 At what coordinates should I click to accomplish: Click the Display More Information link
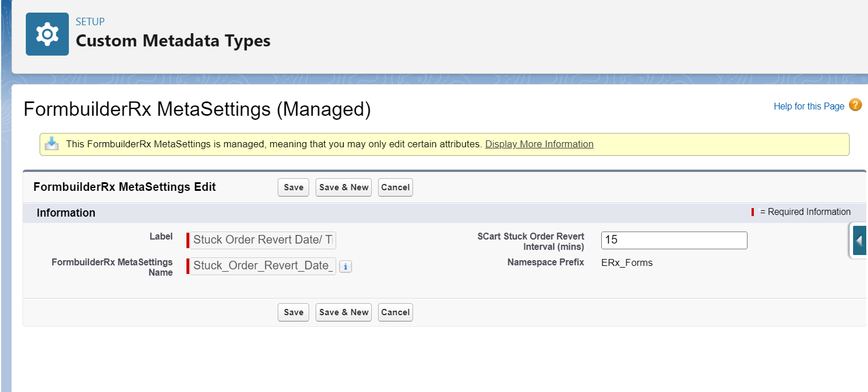pyautogui.click(x=539, y=144)
